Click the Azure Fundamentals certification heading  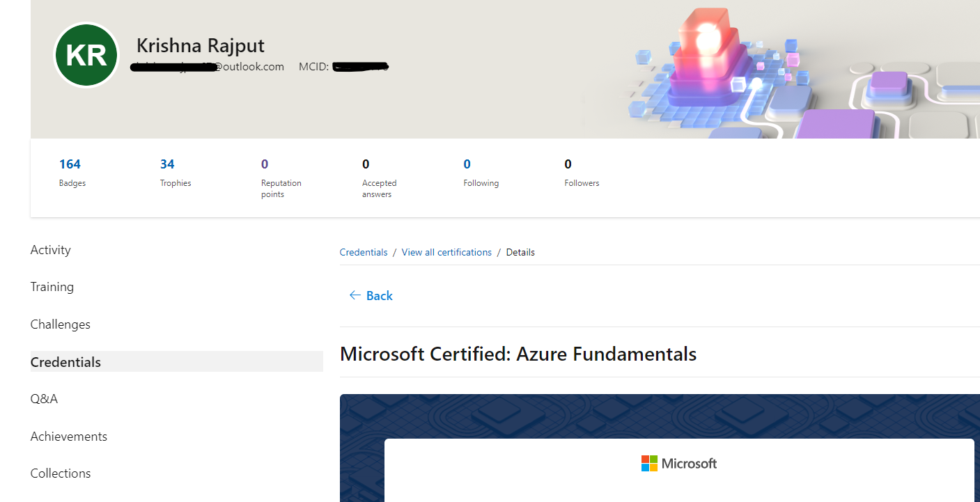(518, 354)
